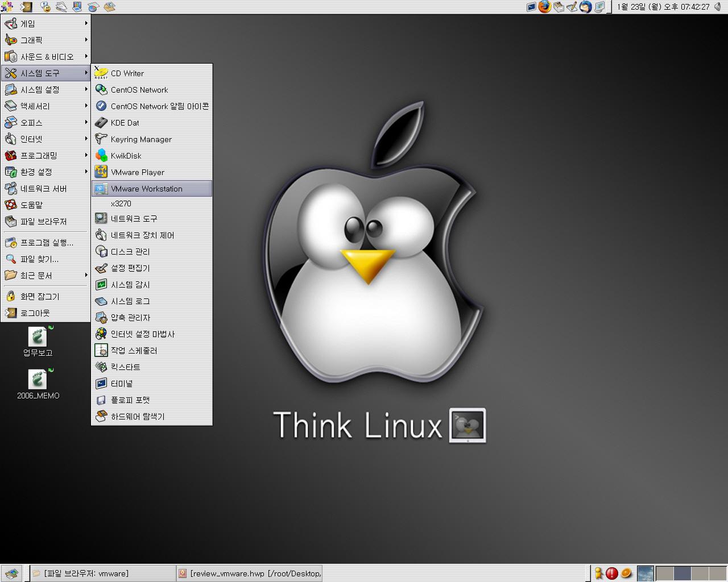The image size is (728, 582).
Task: Start VMware Workstation
Action: 152,188
